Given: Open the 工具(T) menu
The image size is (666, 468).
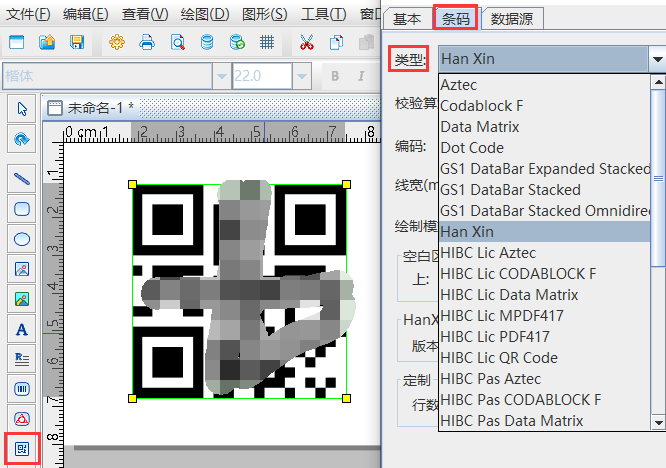Looking at the screenshot, I should click(324, 14).
